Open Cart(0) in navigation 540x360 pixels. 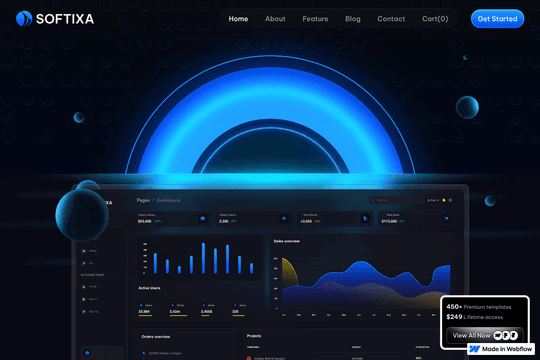tap(435, 19)
